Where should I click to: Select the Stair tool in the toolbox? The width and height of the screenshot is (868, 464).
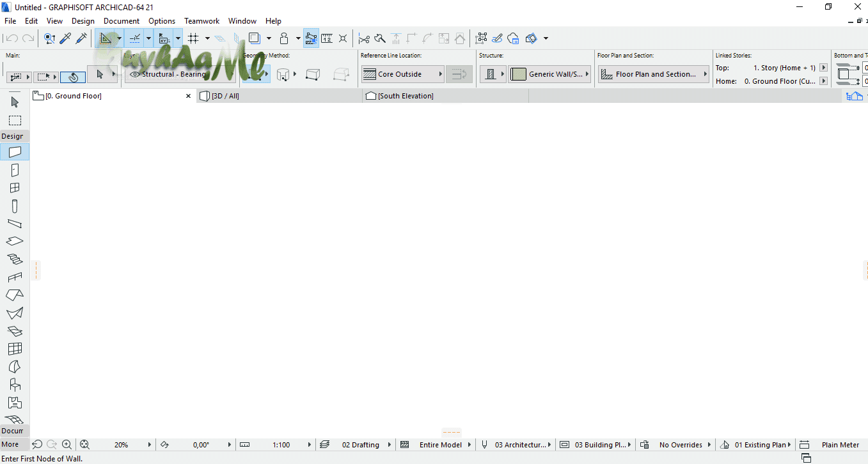pyautogui.click(x=15, y=259)
